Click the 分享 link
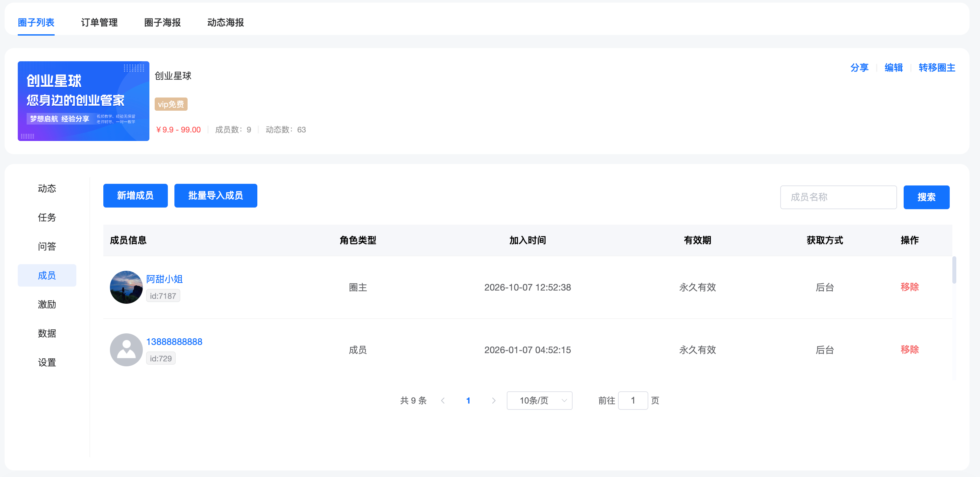The height and width of the screenshot is (477, 980). point(860,68)
